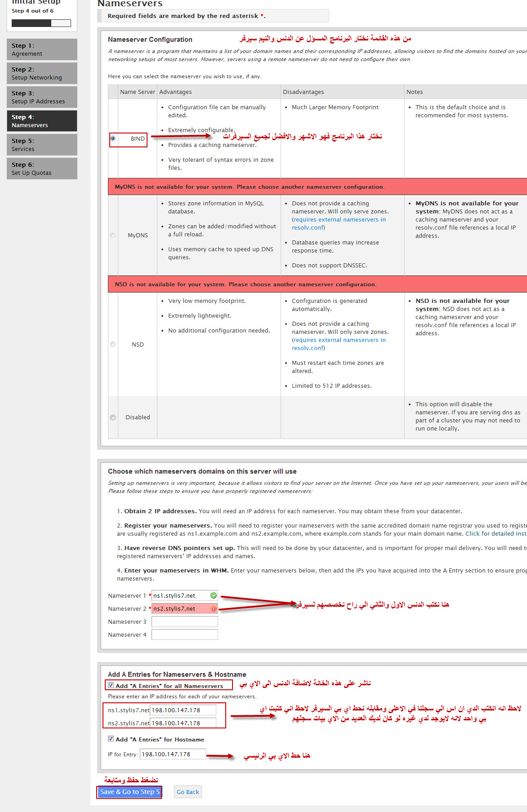527x812 pixels.
Task: Click 'Does not support DNSSEC.' text
Action: (330, 265)
